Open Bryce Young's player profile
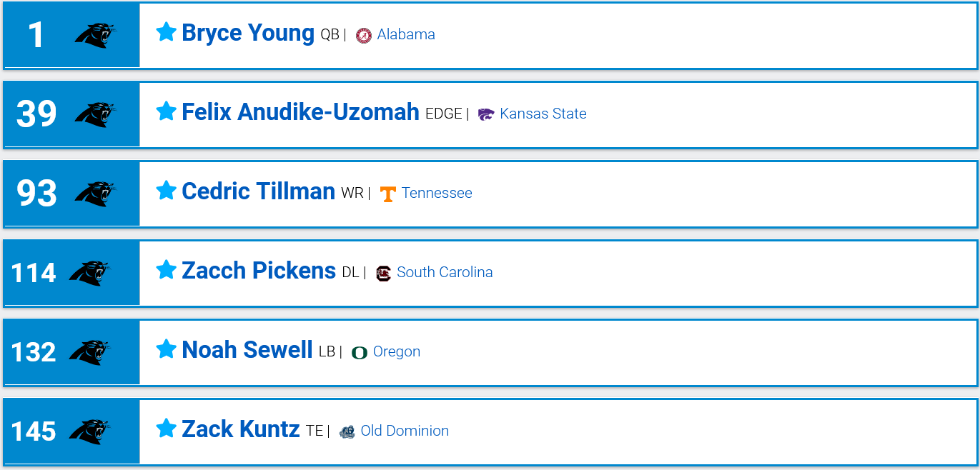The width and height of the screenshot is (980, 470). pos(248,33)
